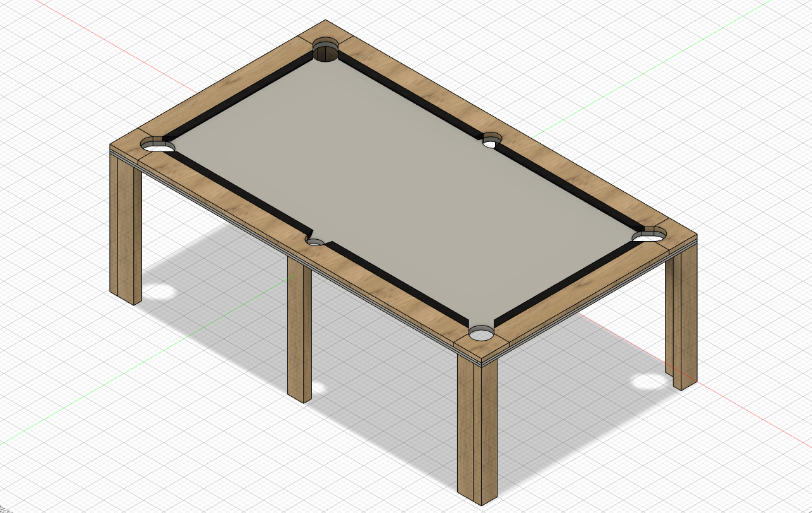Click the farthest corner pocket hole

(x=326, y=52)
